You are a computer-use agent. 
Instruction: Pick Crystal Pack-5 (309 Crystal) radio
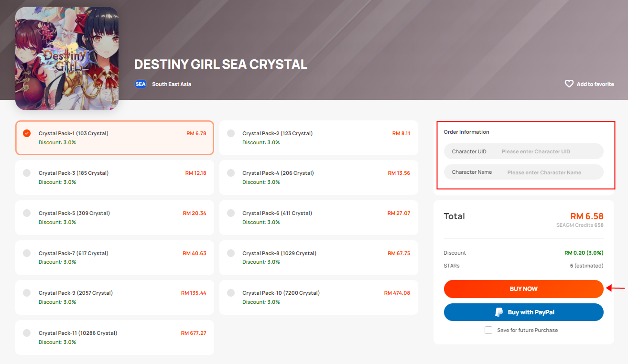(27, 213)
